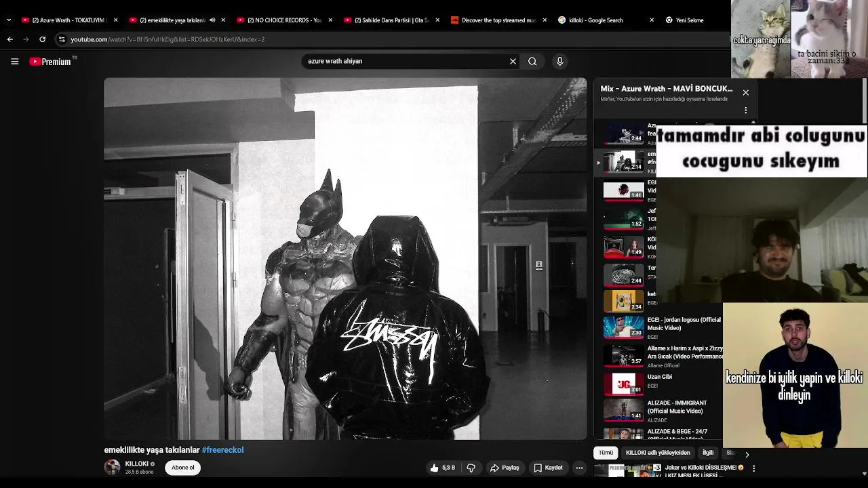Screen dimensions: 868x488
Task: Mute the emeklilikte yaşa takılanlar tab speaker icon
Action: pos(212,20)
